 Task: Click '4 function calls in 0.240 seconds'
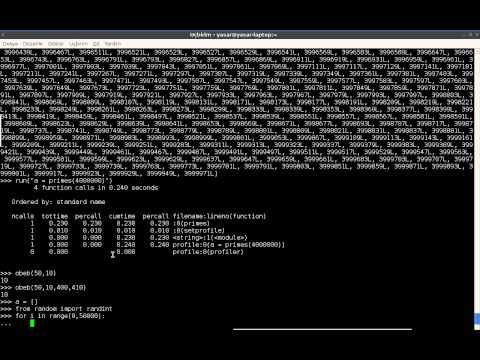(96, 188)
